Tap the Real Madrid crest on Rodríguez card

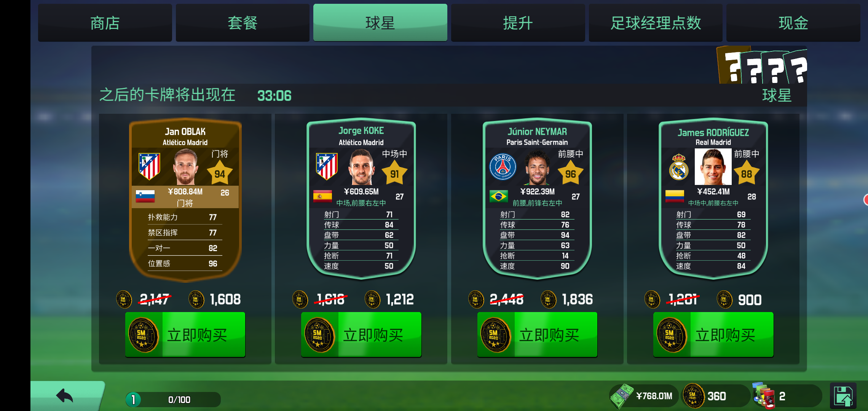click(x=679, y=167)
